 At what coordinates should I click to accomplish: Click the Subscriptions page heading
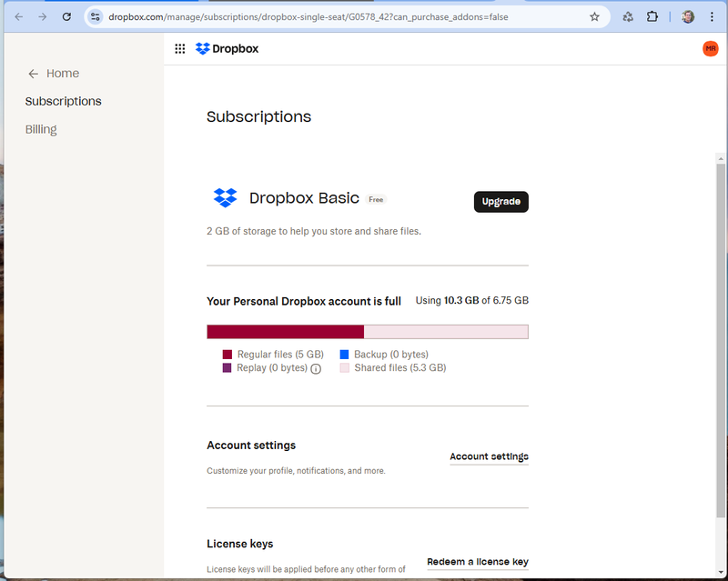click(x=258, y=116)
